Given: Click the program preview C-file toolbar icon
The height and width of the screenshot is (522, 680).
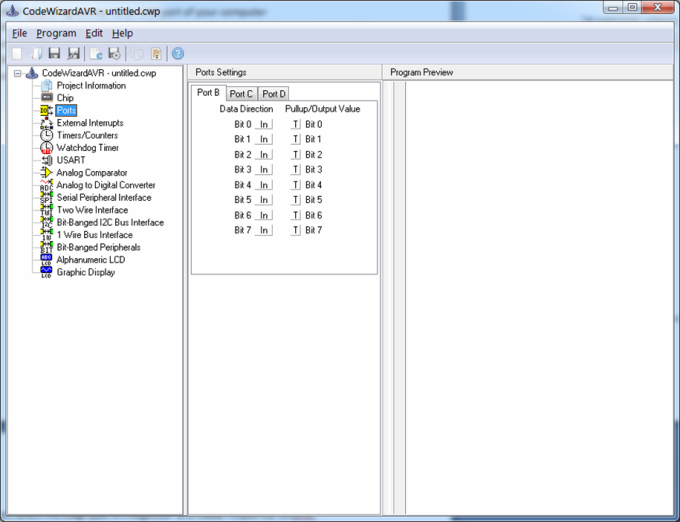Looking at the screenshot, I should click(95, 53).
